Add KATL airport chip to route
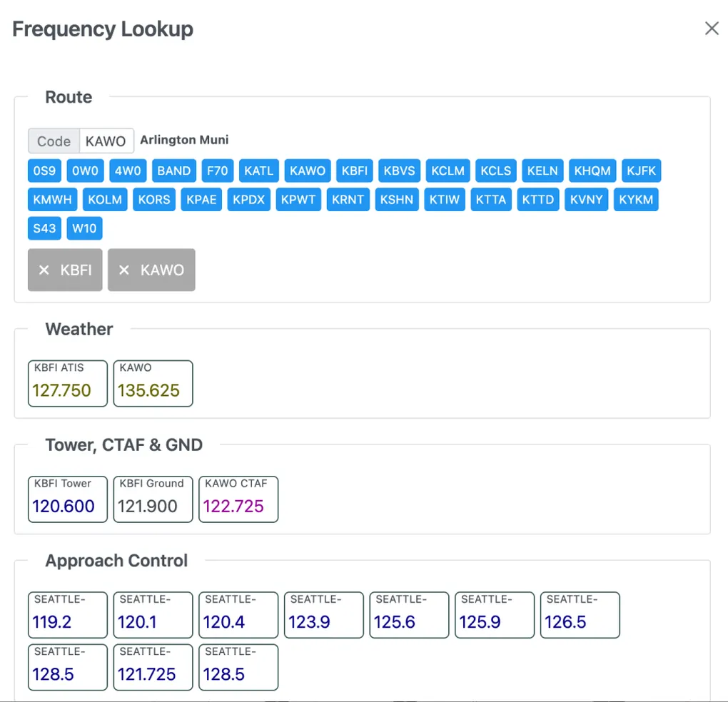The image size is (728, 702). [258, 171]
